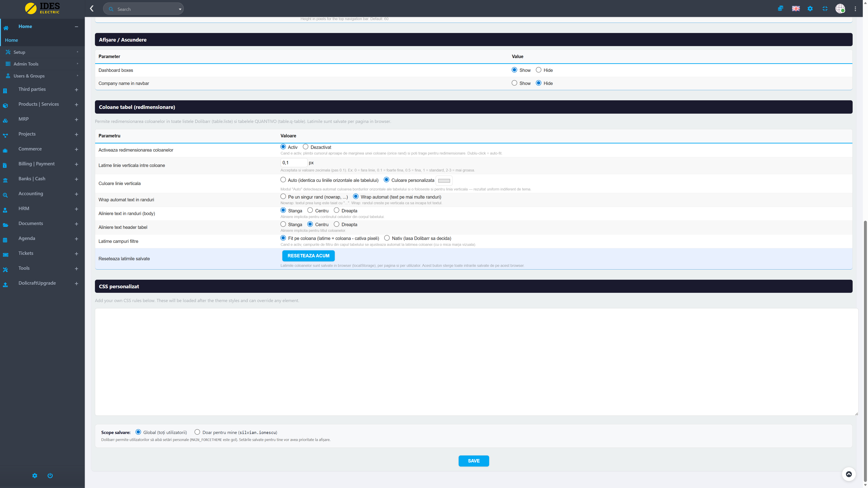Viewport: 868px width, 488px height.
Task: Open the gear icon in sidebar footer
Action: pos(35,475)
